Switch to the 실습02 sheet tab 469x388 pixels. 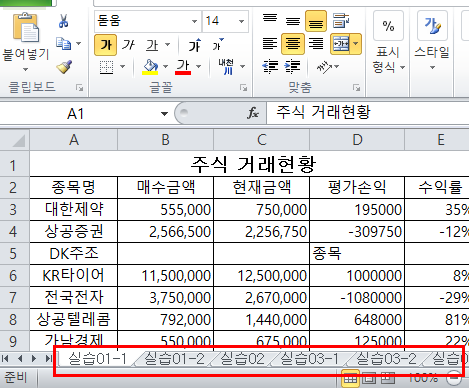click(x=243, y=359)
